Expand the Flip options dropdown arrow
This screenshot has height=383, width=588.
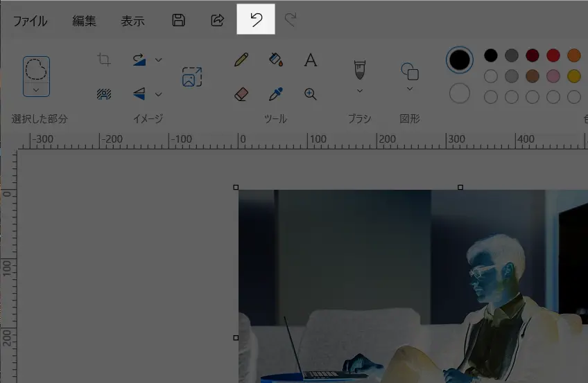159,94
